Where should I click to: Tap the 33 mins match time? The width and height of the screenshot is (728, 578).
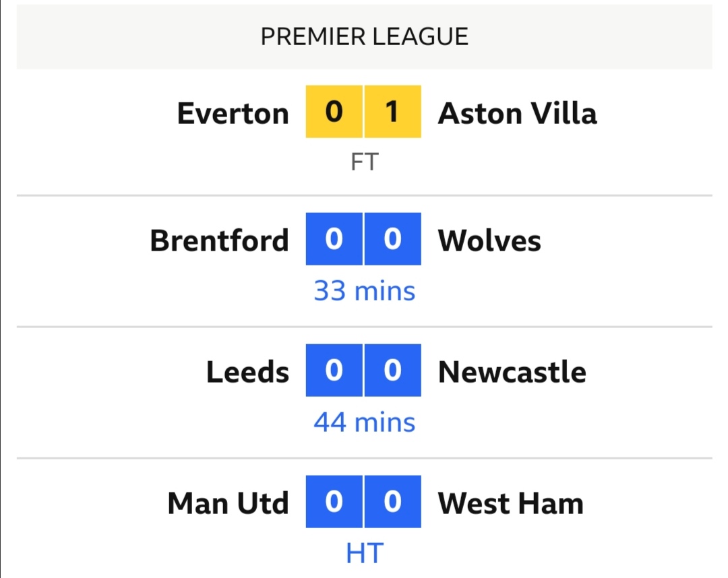pos(365,291)
